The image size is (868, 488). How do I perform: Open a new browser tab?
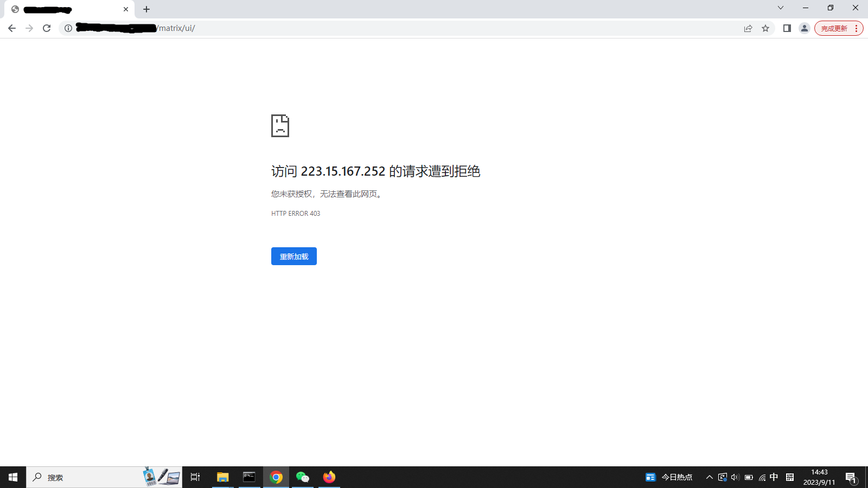pyautogui.click(x=146, y=9)
